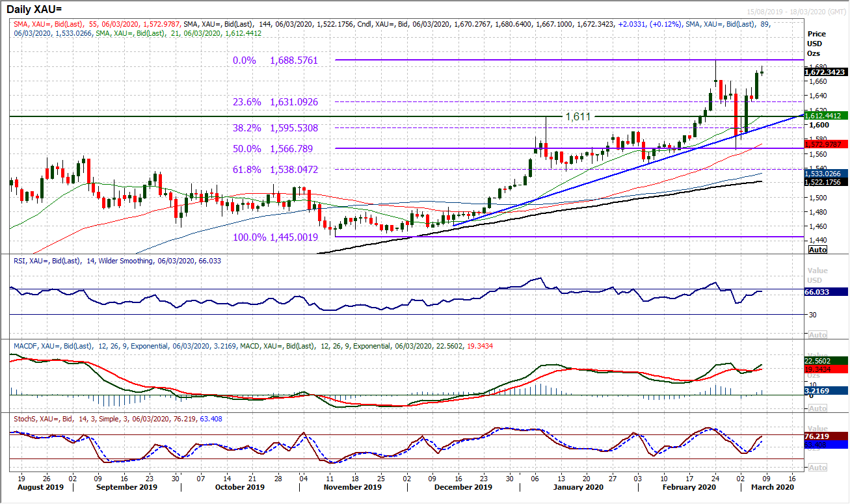Select the 100.0% 1,445.0019 Fibonacci label
Screen dimensions: 850x504
click(276, 237)
